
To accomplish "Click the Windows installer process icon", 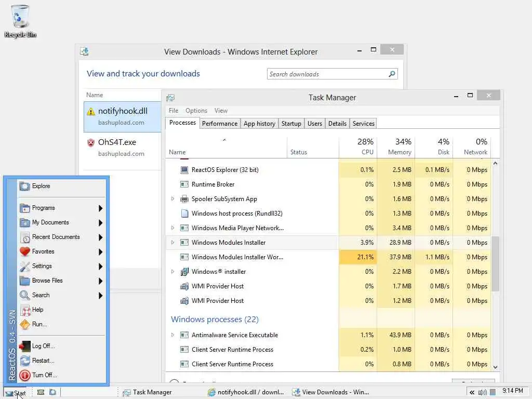I will point(184,272).
